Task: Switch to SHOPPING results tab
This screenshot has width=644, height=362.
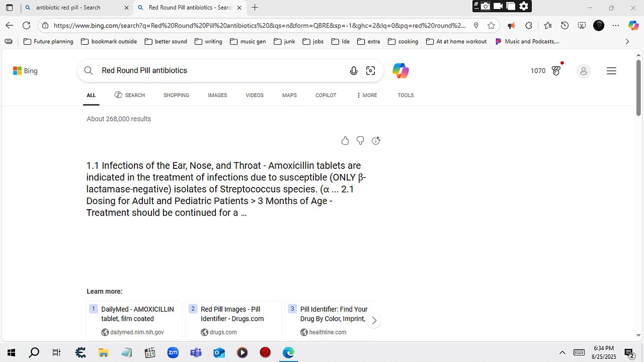Action: tap(176, 95)
